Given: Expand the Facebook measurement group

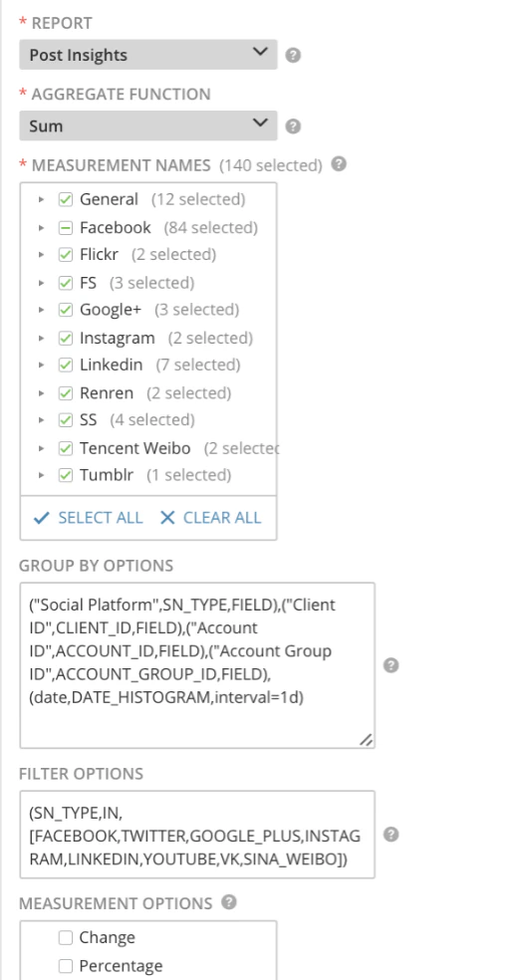Looking at the screenshot, I should (42, 227).
